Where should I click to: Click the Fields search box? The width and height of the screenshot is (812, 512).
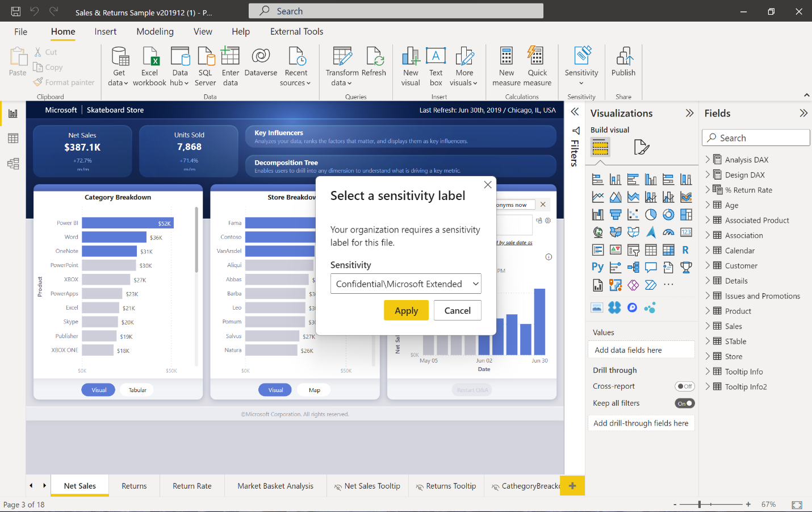[755, 138]
